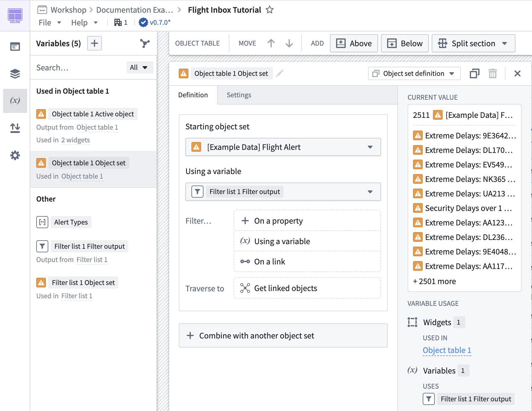The image size is (532, 411).
Task: Click in the variables Search field
Action: (79, 67)
